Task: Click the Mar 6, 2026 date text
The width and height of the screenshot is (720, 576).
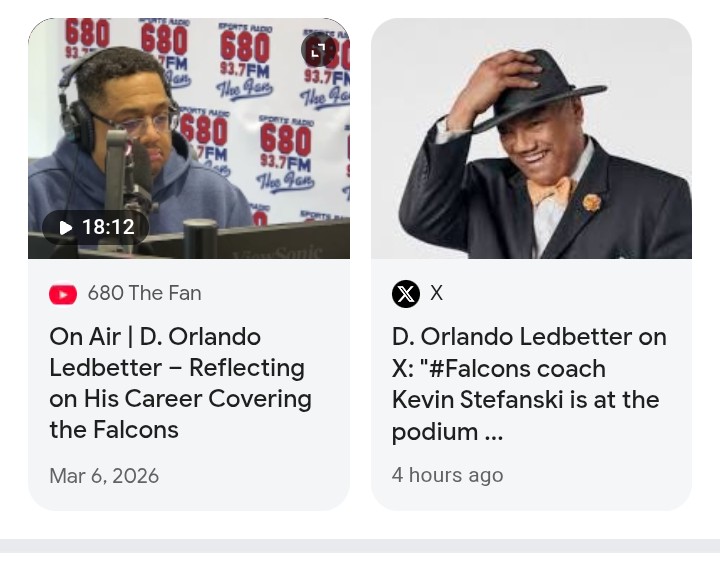Action: coord(104,476)
